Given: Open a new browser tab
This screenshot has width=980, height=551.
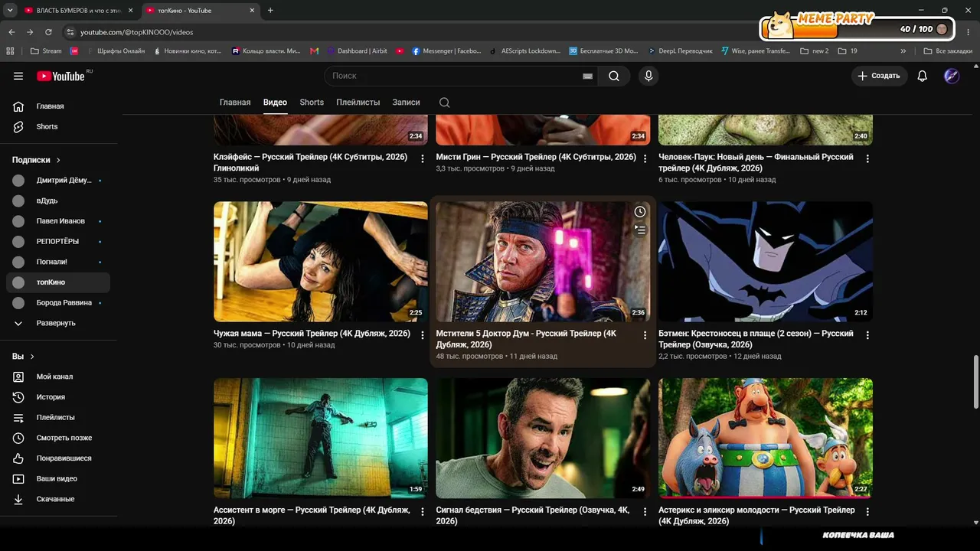Looking at the screenshot, I should [x=270, y=10].
